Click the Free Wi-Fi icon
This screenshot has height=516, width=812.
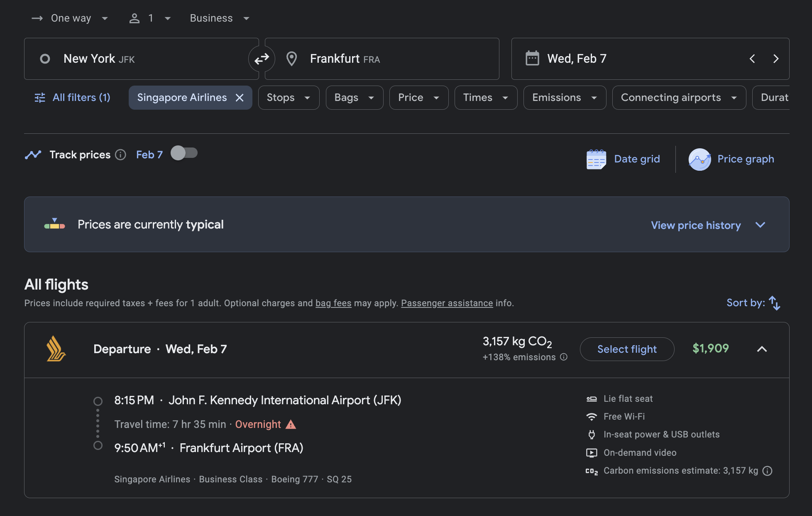click(592, 417)
